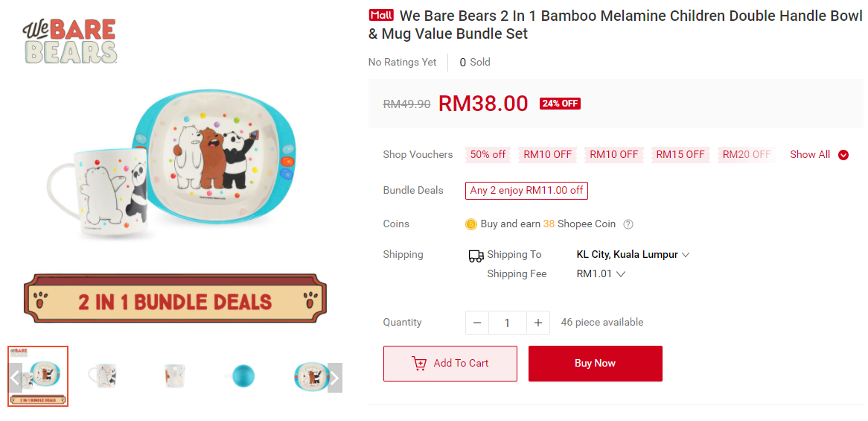Viewport: 868px width, 421px height.
Task: Click the gold Shopee Coin icon
Action: point(471,224)
